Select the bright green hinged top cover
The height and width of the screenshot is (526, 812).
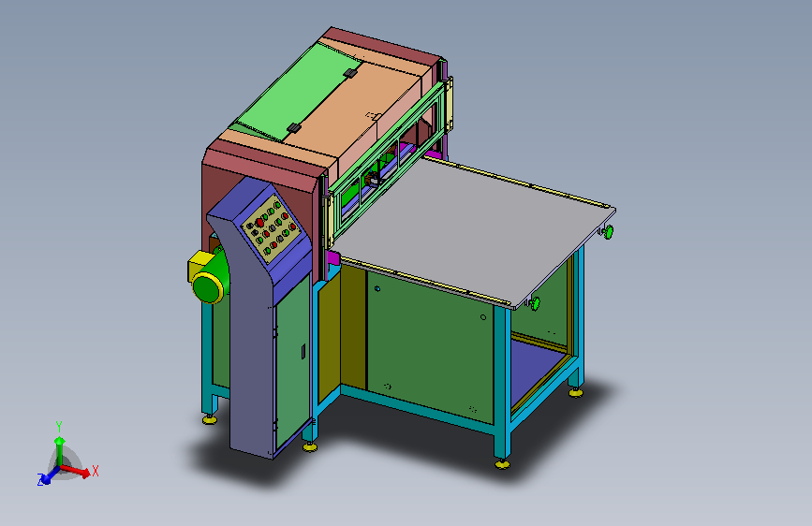pyautogui.click(x=301, y=92)
